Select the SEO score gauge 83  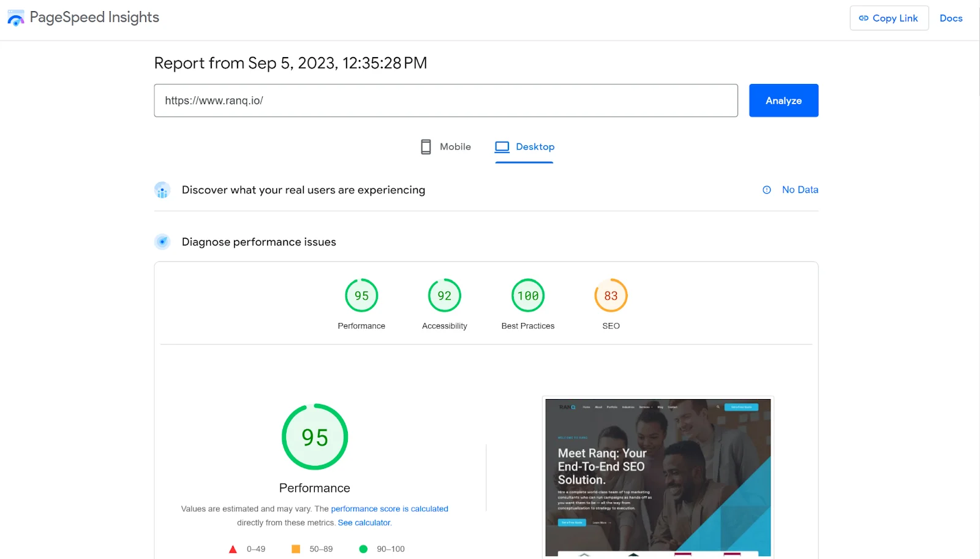pos(611,295)
